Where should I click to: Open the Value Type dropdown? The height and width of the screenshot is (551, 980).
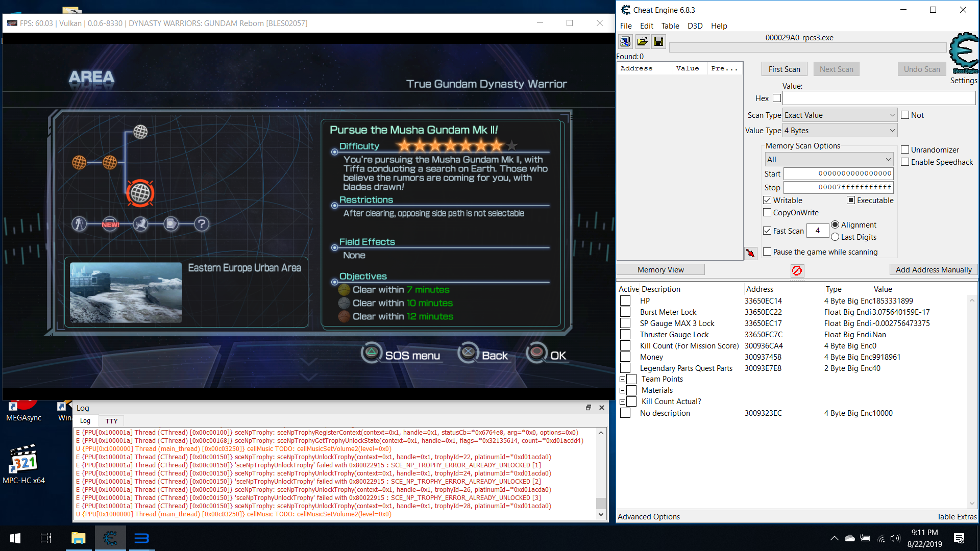(840, 131)
